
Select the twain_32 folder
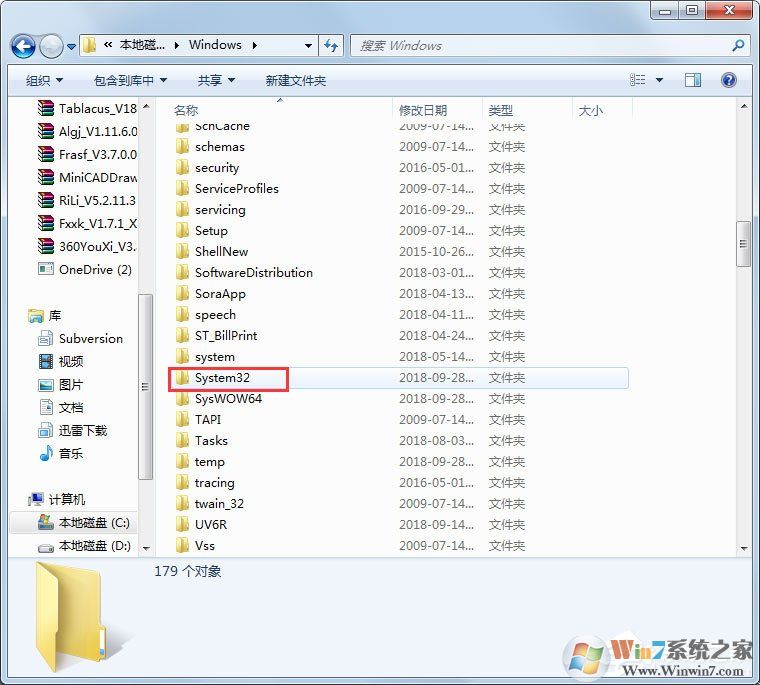click(x=209, y=504)
